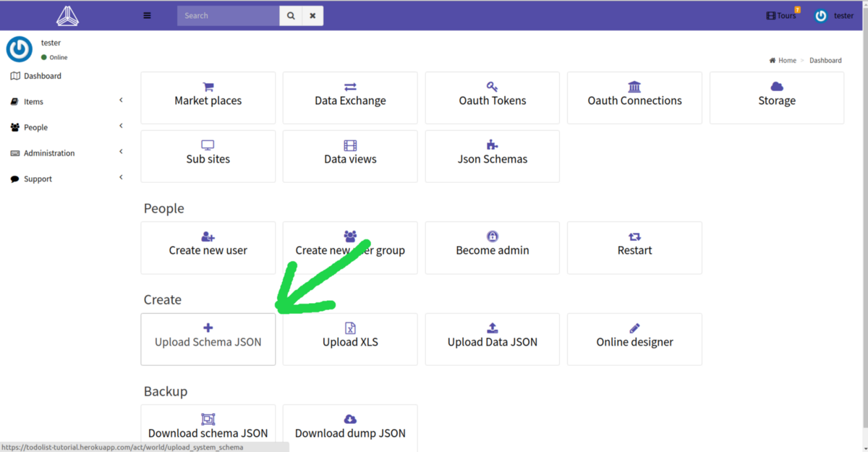Click the Oauth Tokens key icon

(x=492, y=87)
